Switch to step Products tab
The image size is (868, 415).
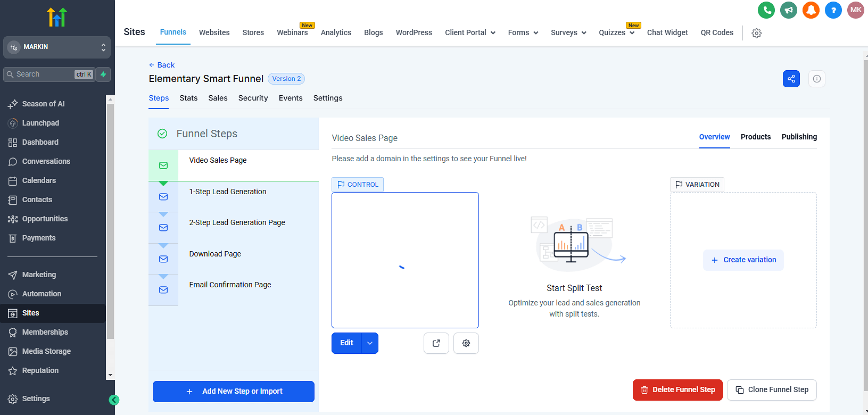coord(756,137)
